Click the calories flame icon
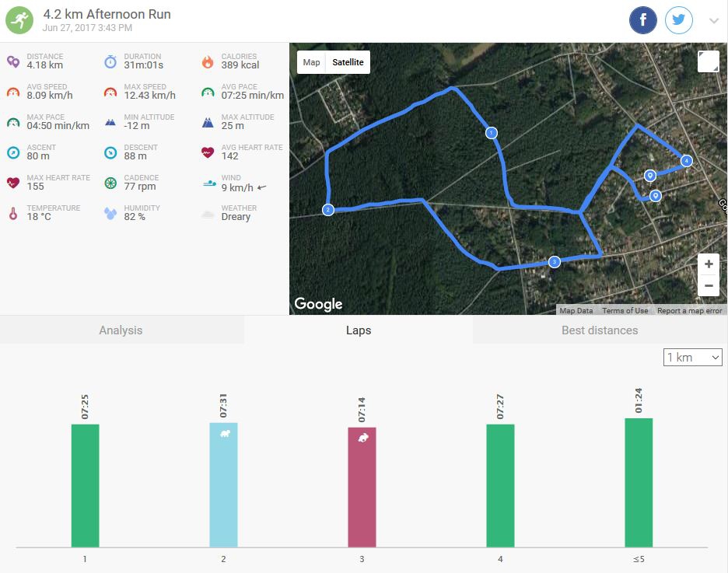This screenshot has height=573, width=728. coord(207,62)
